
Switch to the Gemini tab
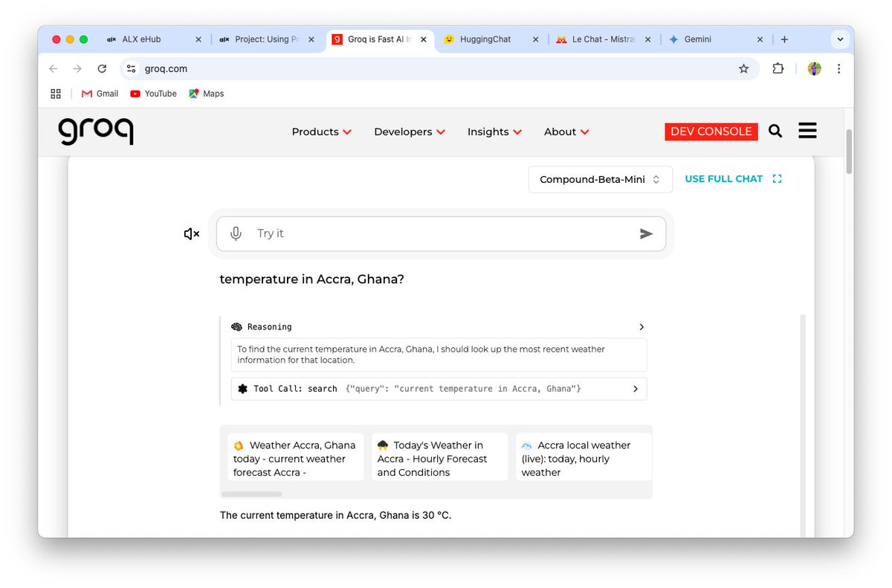pos(717,39)
